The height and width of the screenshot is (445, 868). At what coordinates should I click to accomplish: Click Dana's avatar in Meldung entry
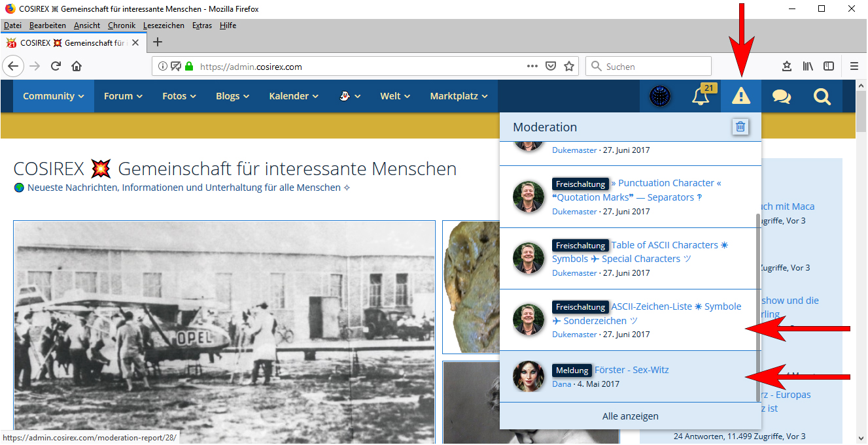pyautogui.click(x=529, y=376)
